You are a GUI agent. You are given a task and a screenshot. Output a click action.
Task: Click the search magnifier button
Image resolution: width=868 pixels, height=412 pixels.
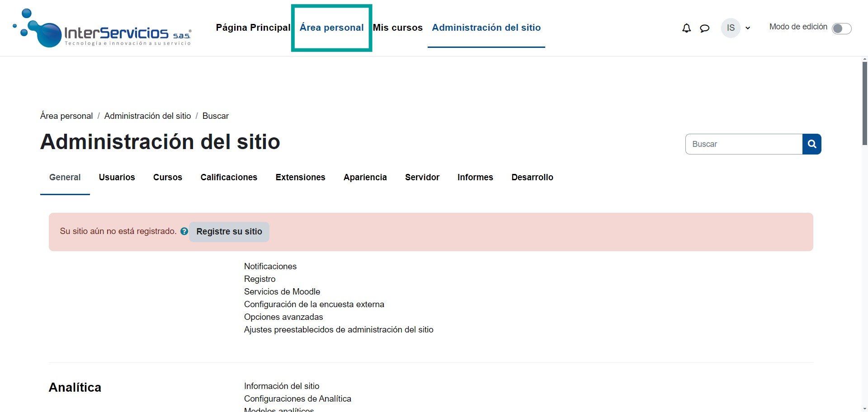[811, 144]
